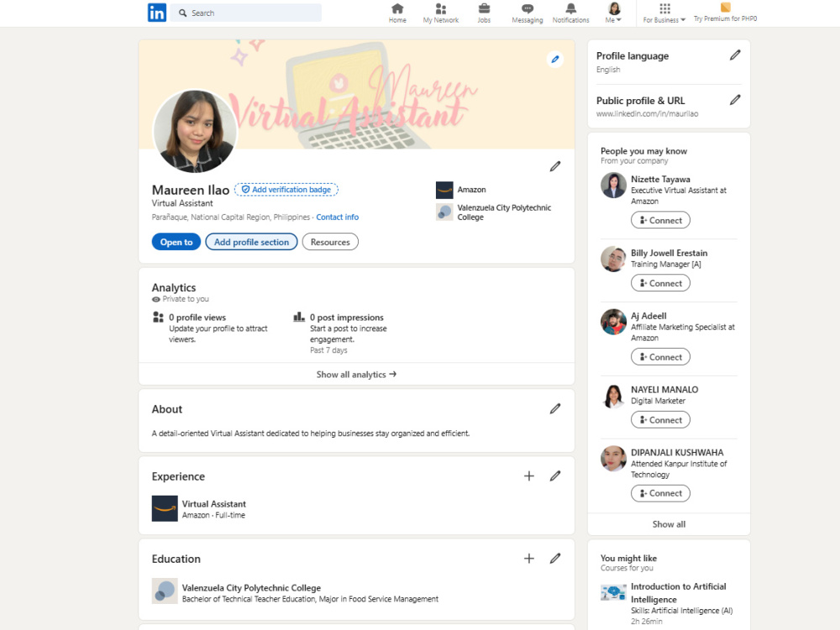Expand the Me profile menu
Viewport: 840px width, 630px height.
coord(613,13)
